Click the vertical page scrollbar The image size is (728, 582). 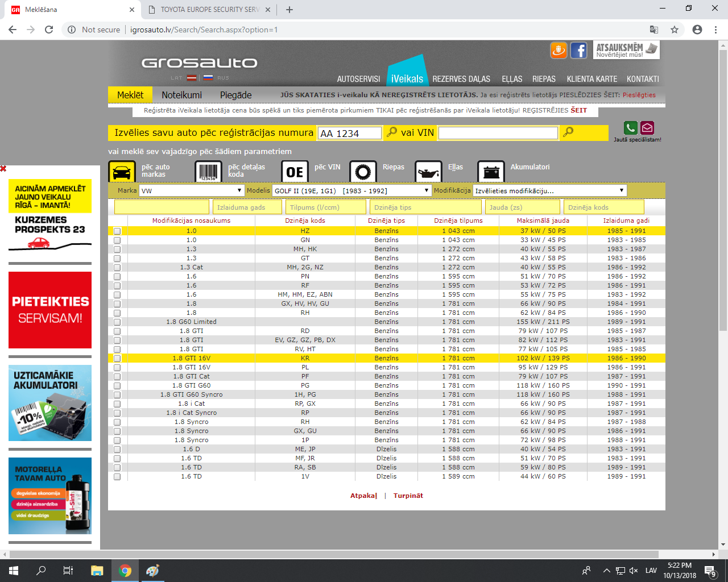pyautogui.click(x=723, y=190)
